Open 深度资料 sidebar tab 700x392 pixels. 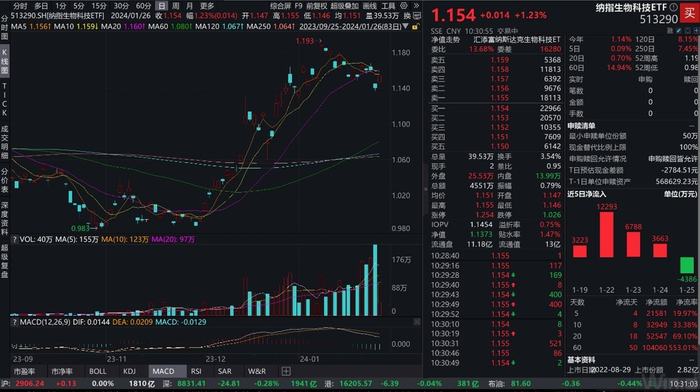(x=4, y=218)
